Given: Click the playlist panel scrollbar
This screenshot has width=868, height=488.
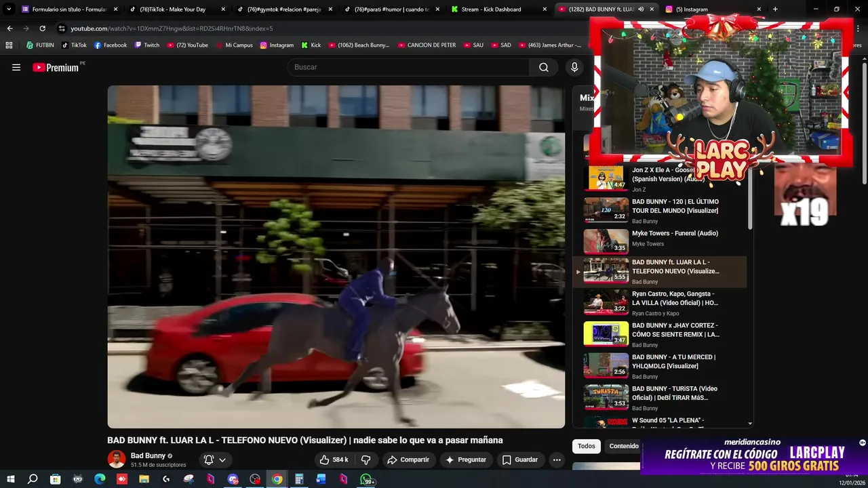Looking at the screenshot, I should click(x=750, y=197).
